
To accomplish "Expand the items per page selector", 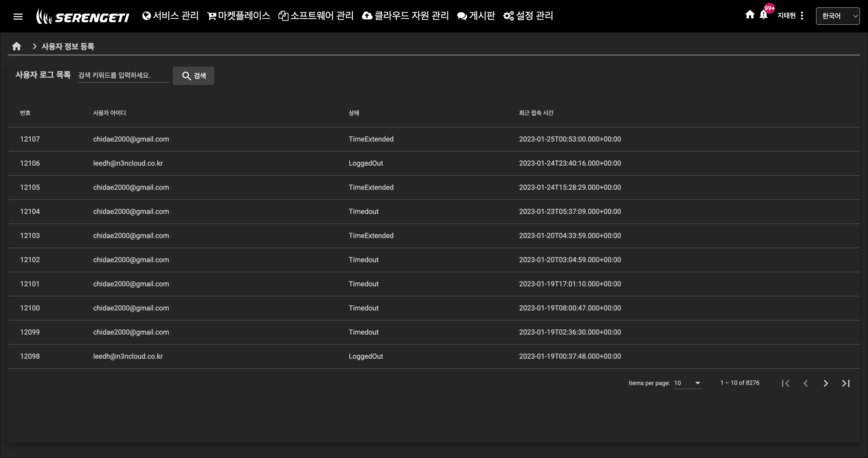I will pyautogui.click(x=687, y=383).
